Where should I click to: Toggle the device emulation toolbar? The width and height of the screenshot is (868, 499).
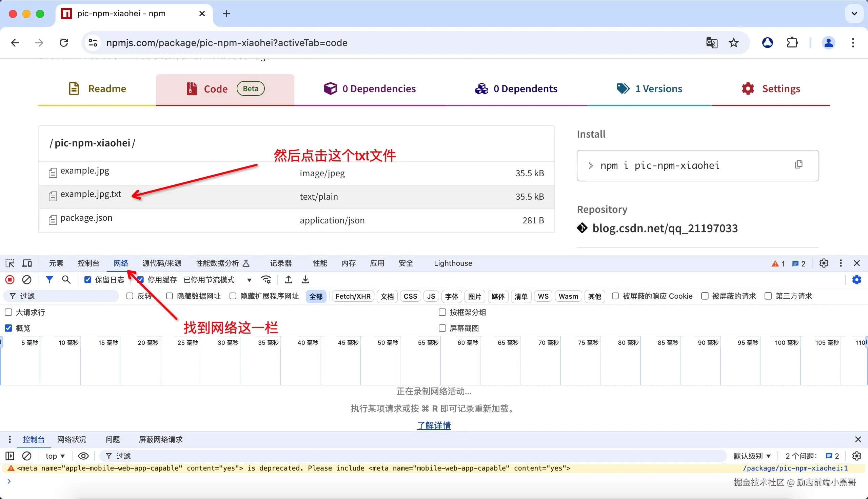point(27,263)
